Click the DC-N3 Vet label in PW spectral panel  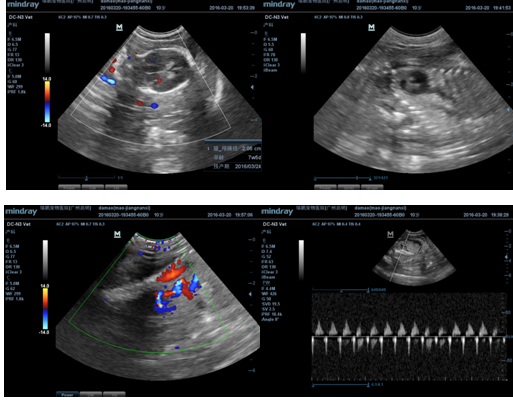[275, 224]
